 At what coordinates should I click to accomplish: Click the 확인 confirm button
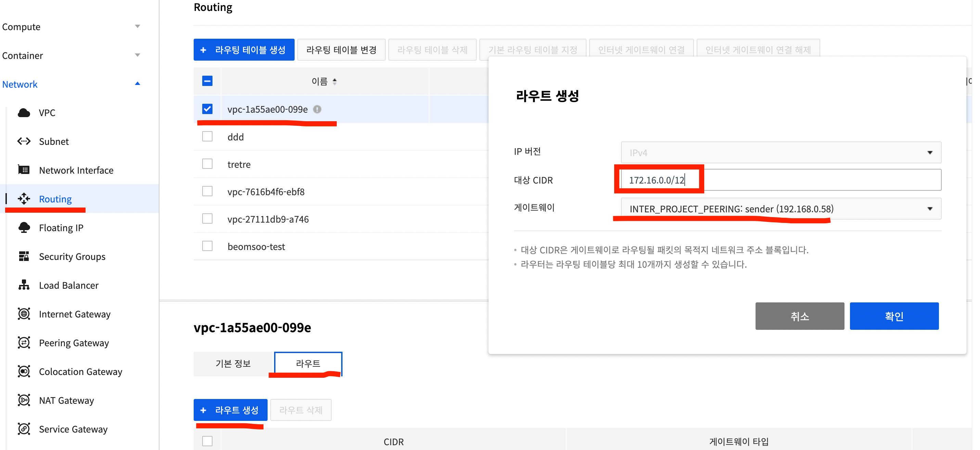(894, 316)
